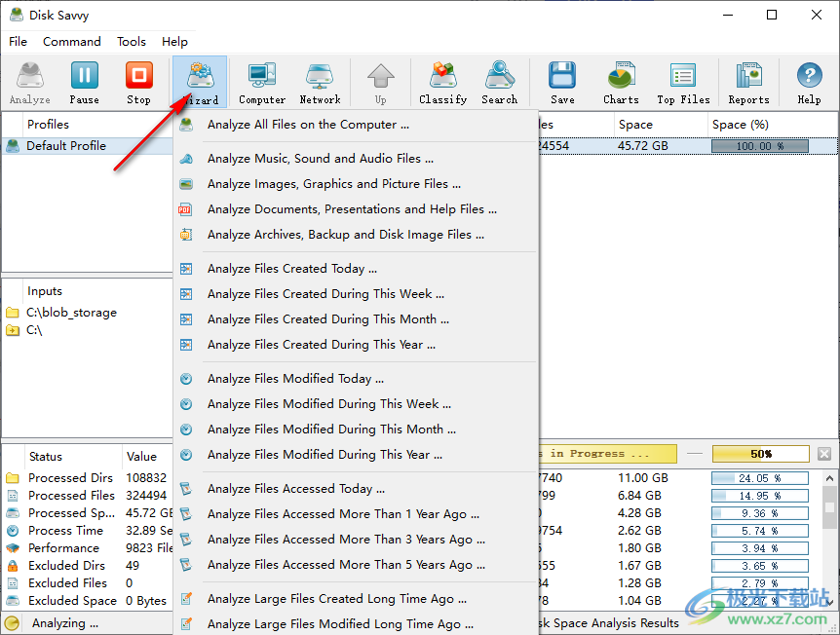This screenshot has width=840, height=635.
Task: Click the clock icon beside Modified Today entry
Action: click(x=186, y=379)
